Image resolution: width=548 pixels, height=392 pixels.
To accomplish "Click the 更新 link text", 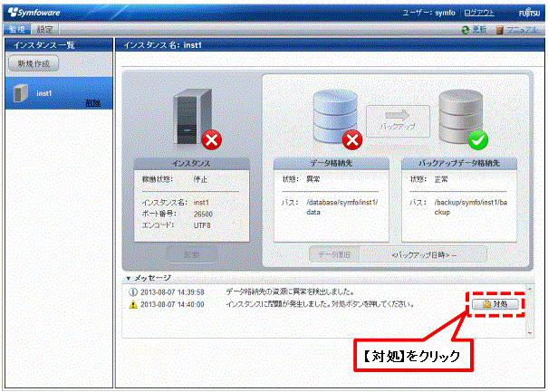I will 479,30.
